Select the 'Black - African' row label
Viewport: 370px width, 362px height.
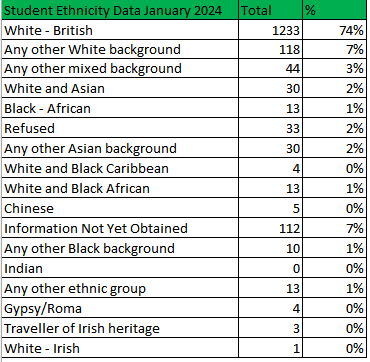(x=120, y=108)
